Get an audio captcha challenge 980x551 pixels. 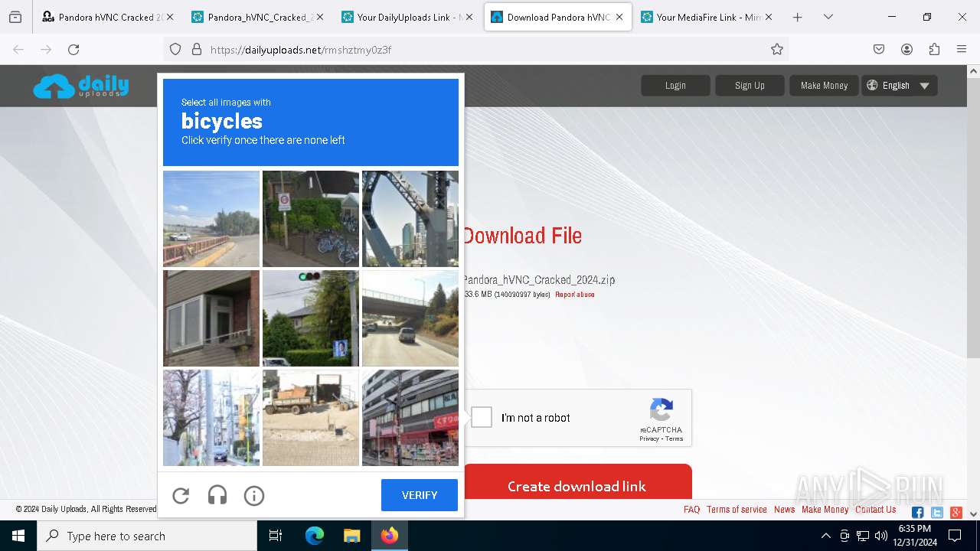[217, 496]
